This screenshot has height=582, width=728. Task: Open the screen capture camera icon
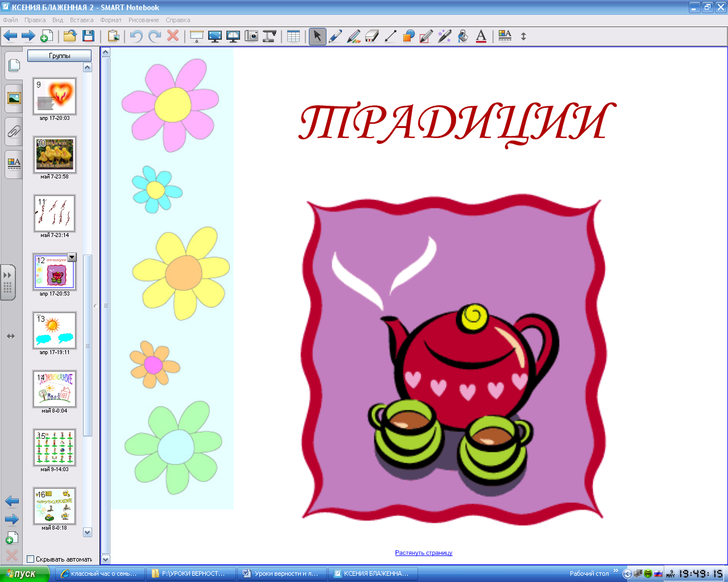point(251,36)
